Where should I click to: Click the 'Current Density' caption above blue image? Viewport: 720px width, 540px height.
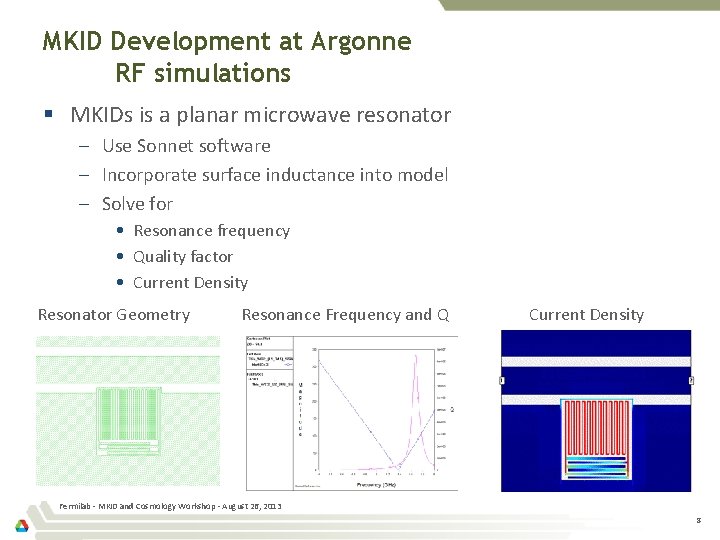coord(586,315)
